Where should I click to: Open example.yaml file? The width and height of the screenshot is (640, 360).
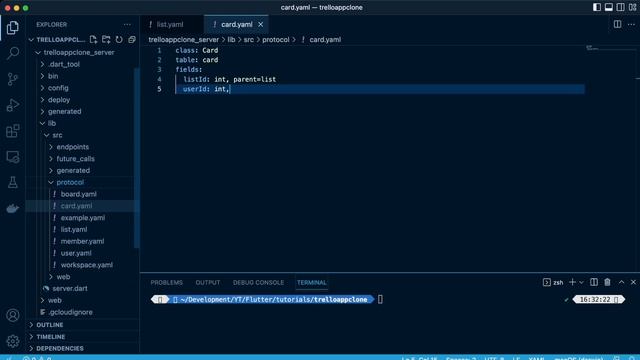click(x=82, y=218)
